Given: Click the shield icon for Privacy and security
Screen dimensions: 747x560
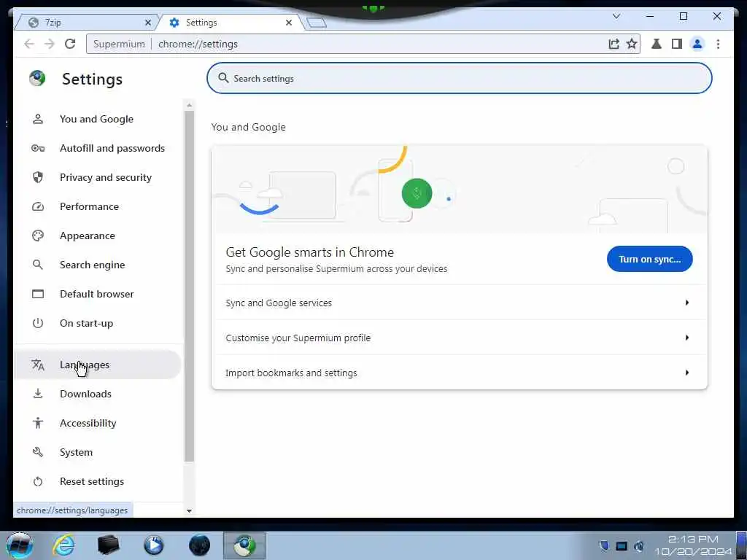Looking at the screenshot, I should pos(38,177).
